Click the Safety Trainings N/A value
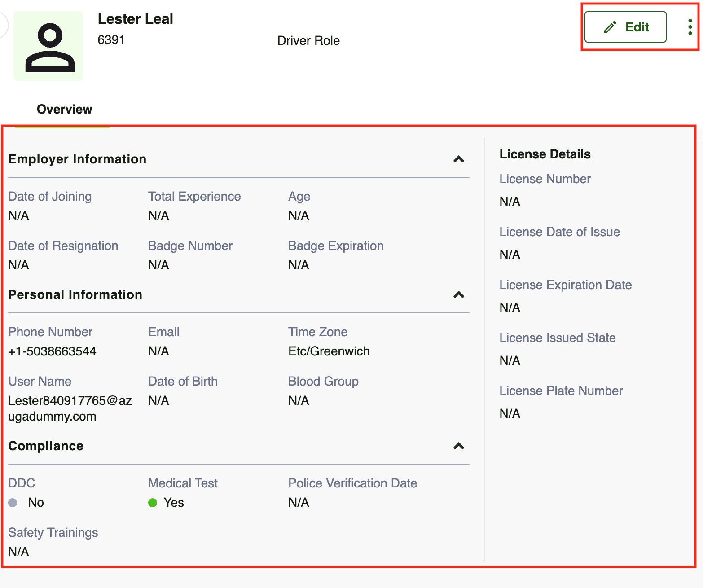703x588 pixels. pos(18,552)
